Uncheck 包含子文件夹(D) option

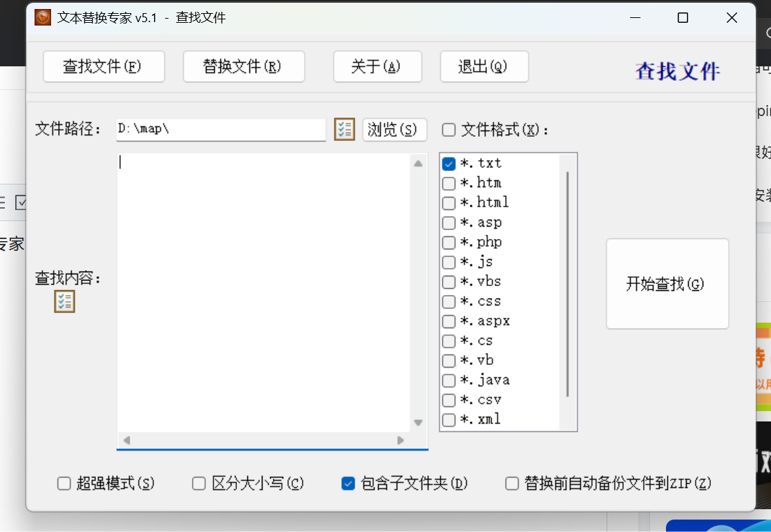(x=348, y=484)
